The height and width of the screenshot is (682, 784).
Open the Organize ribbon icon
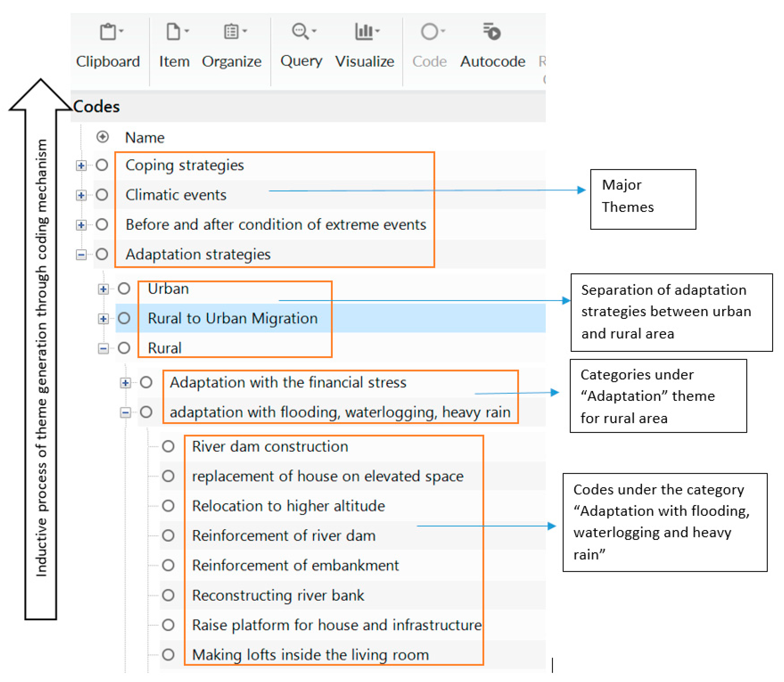[x=232, y=32]
